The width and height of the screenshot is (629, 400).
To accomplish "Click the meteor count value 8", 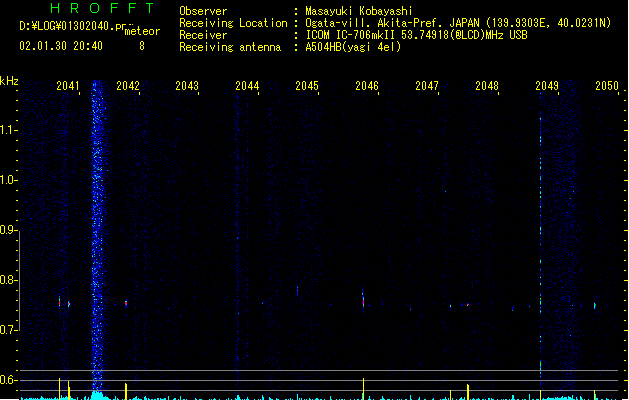I will [142, 46].
